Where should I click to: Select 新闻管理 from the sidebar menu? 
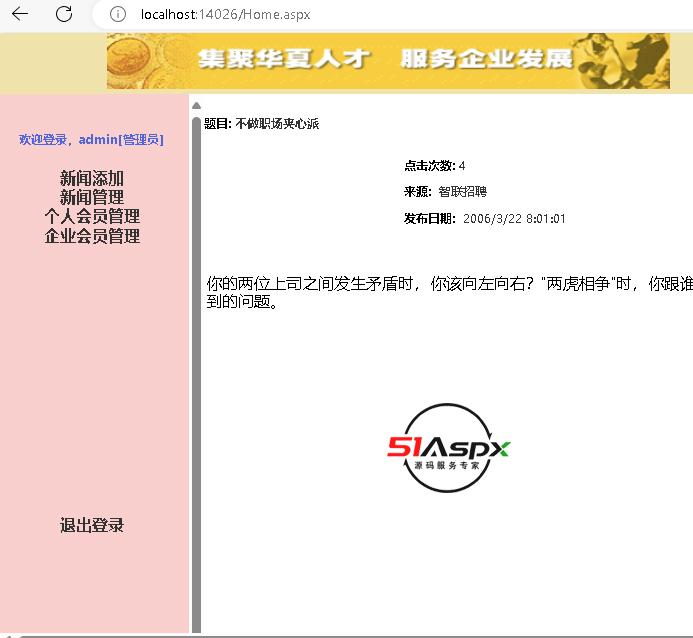tap(92, 198)
